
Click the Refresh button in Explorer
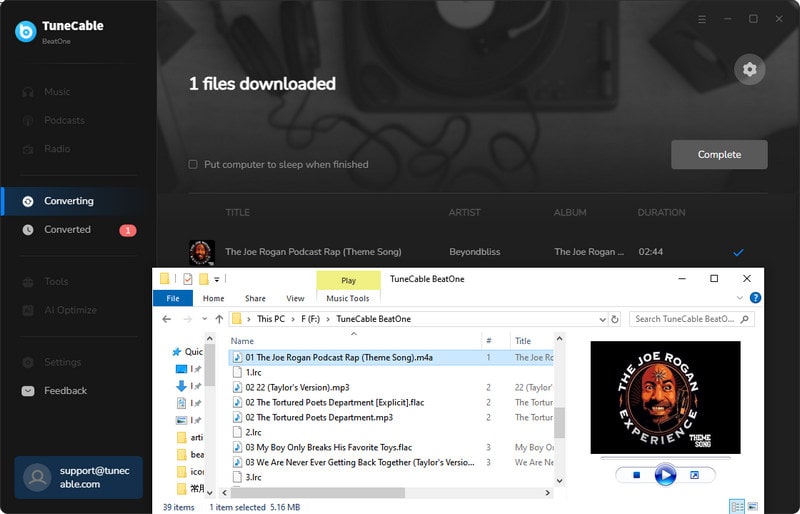(615, 320)
